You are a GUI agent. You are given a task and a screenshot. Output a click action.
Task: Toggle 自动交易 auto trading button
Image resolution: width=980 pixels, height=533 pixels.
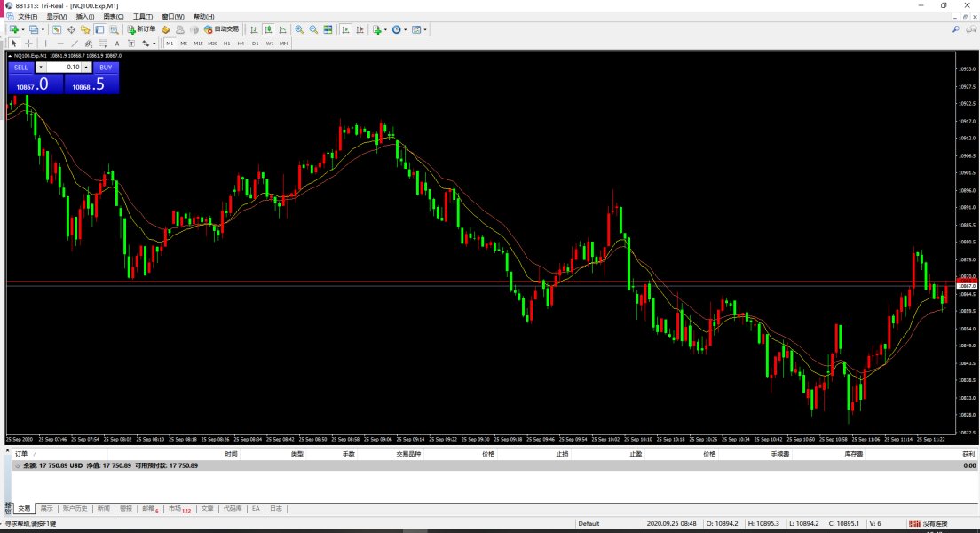point(221,29)
